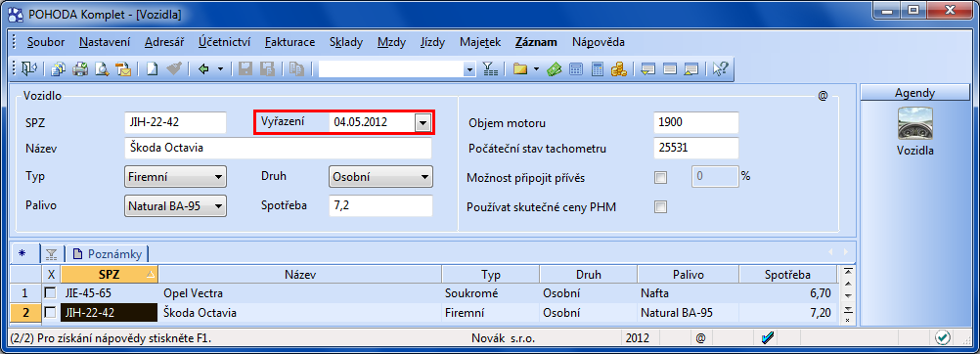Click the duplicate pages toolbar icon
Image resolution: width=980 pixels, height=354 pixels.
pyautogui.click(x=296, y=68)
